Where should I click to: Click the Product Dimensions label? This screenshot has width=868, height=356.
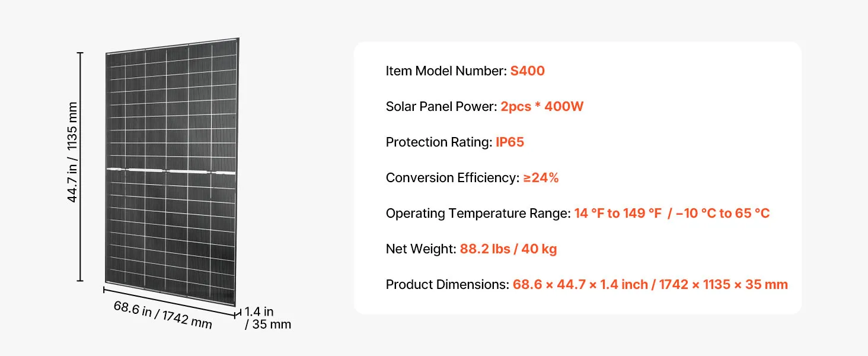(x=447, y=285)
